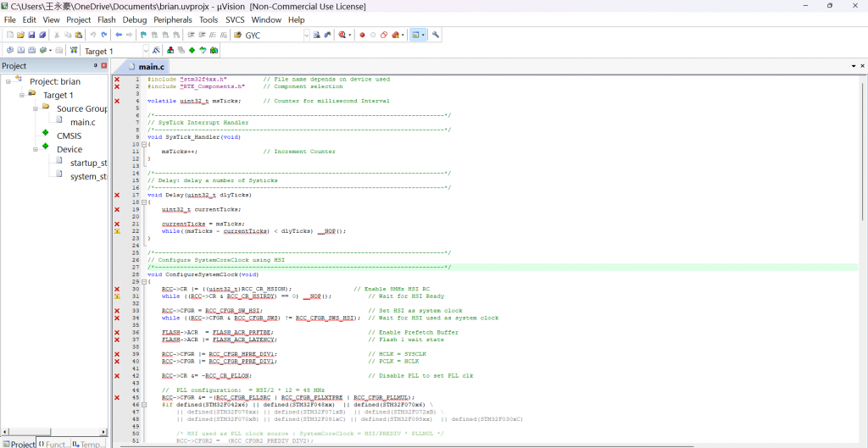
Task: Open Manage Run-Time Environment green diamond icon
Action: [x=192, y=50]
